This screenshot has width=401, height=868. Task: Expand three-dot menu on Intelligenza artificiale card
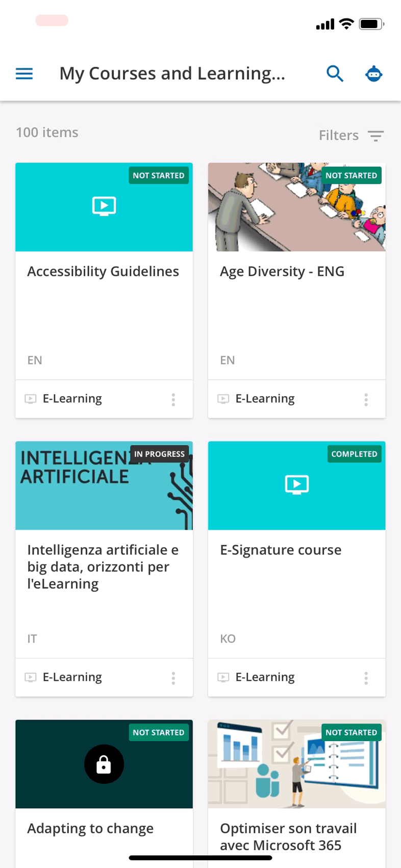(x=173, y=678)
